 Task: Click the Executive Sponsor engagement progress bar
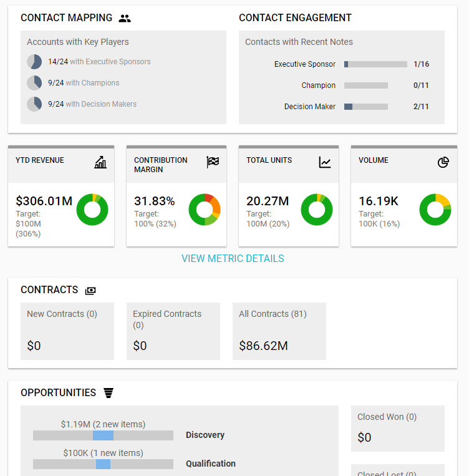tap(375, 64)
